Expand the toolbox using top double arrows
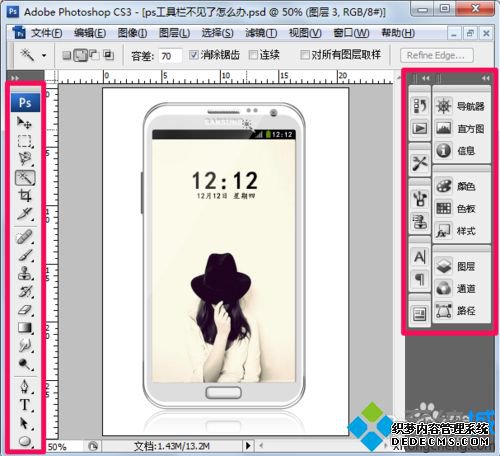The height and width of the screenshot is (456, 500). 15,78
